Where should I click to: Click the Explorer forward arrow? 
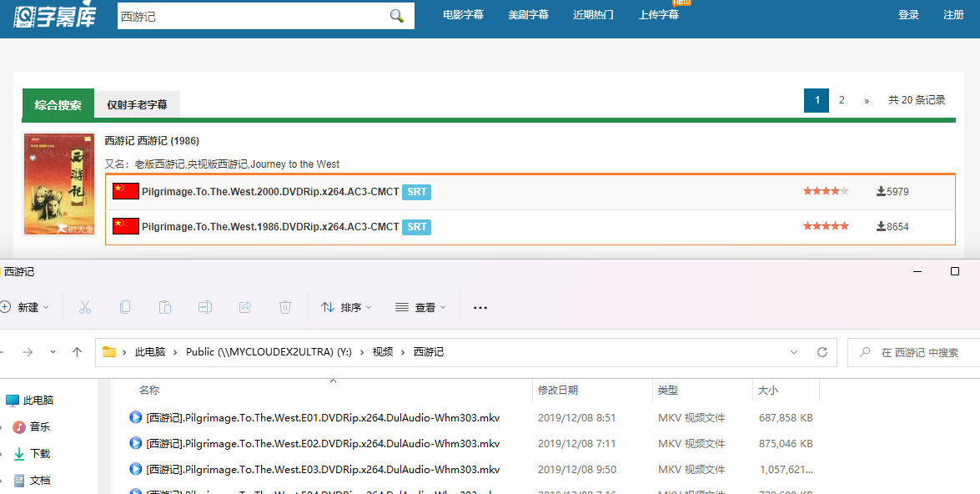click(x=28, y=352)
